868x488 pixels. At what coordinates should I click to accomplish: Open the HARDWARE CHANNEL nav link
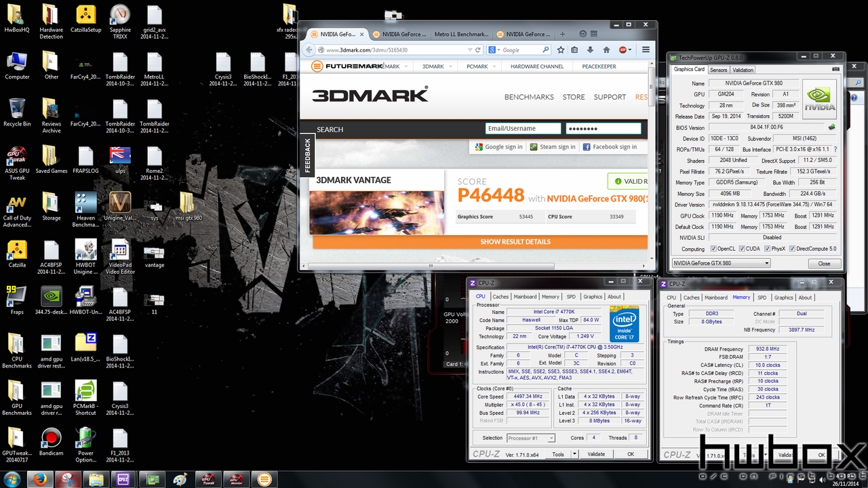tap(537, 66)
